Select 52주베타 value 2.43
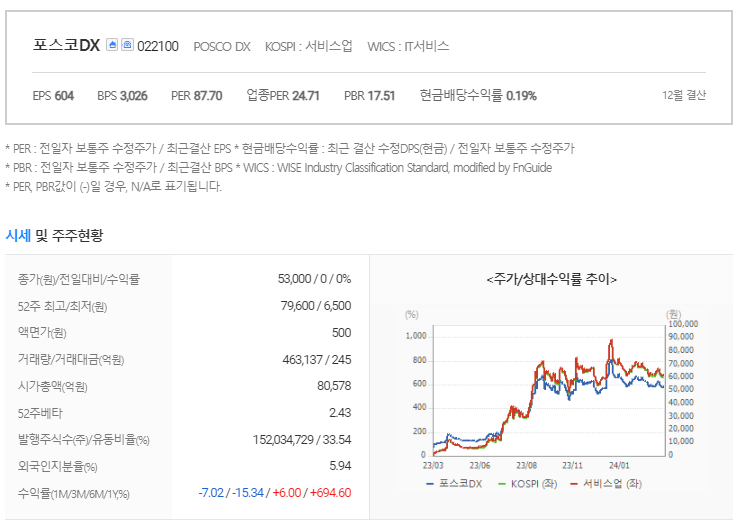740x522 pixels. (340, 413)
